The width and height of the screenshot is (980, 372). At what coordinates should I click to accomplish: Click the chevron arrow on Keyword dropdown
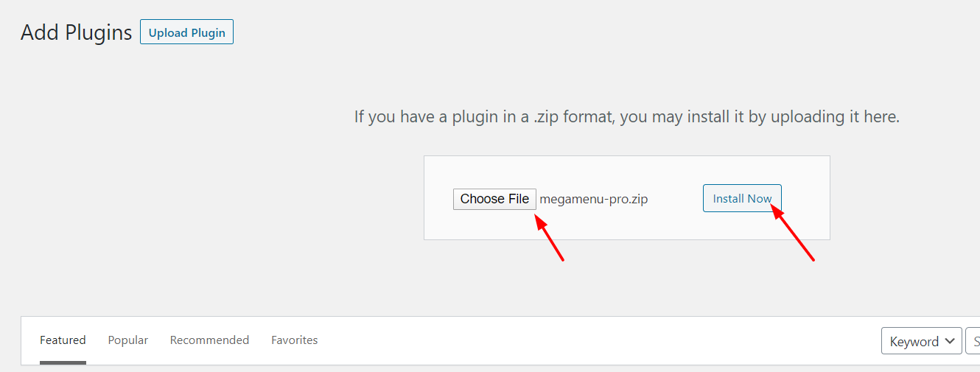point(951,341)
